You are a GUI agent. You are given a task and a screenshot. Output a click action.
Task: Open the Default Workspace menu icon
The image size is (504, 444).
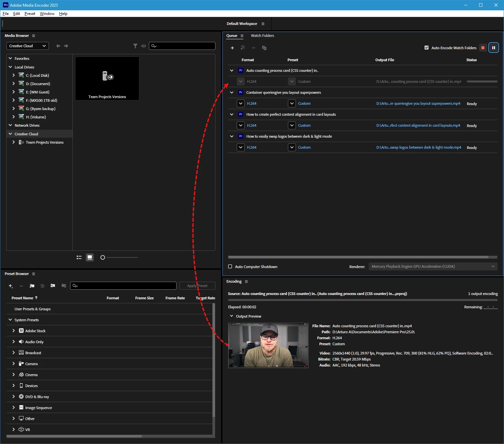[x=263, y=24]
